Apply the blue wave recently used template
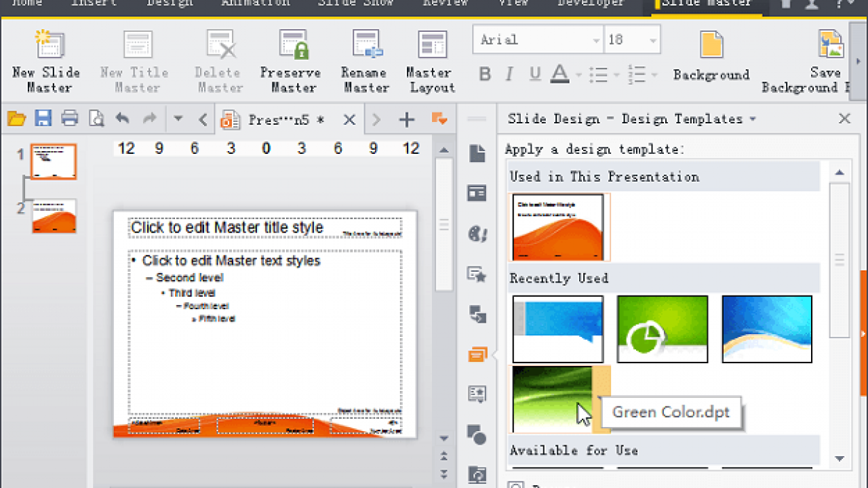Screen dimensions: 868x488 click(767, 329)
